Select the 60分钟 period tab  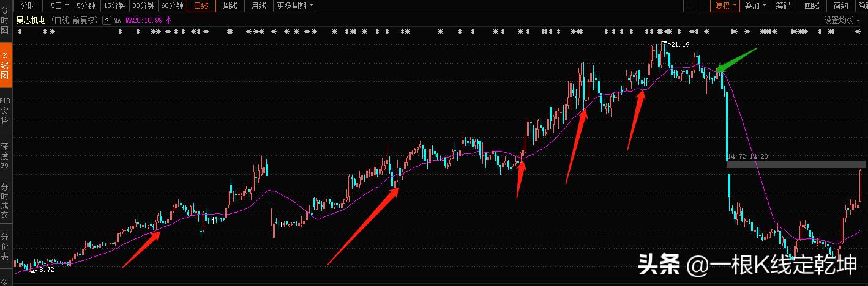click(x=173, y=5)
